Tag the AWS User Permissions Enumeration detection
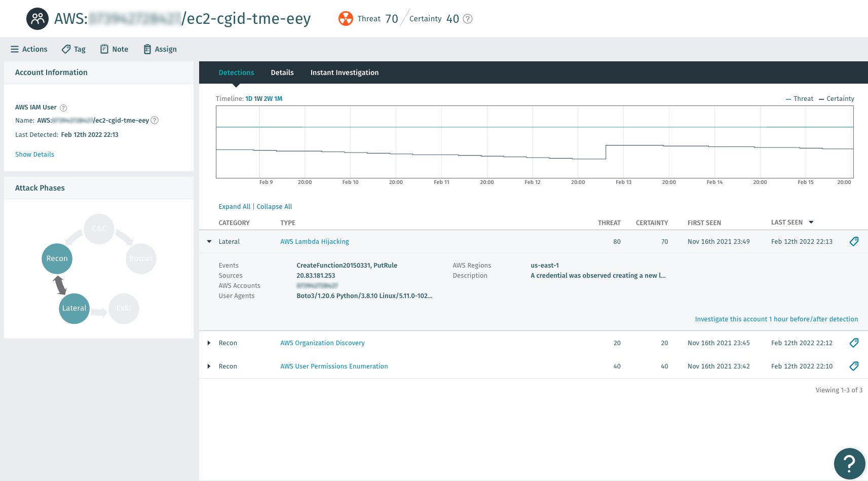Viewport: 868px width, 481px height. (x=854, y=366)
